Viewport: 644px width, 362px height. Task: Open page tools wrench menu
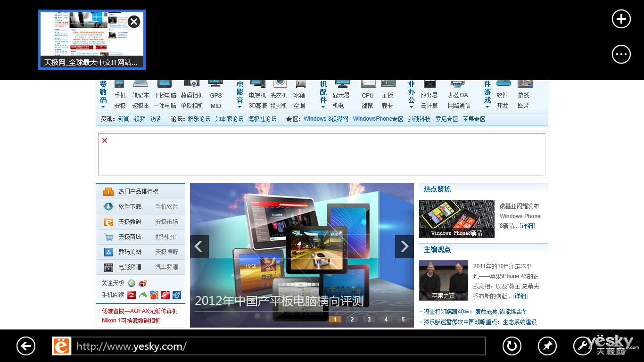pos(583,346)
